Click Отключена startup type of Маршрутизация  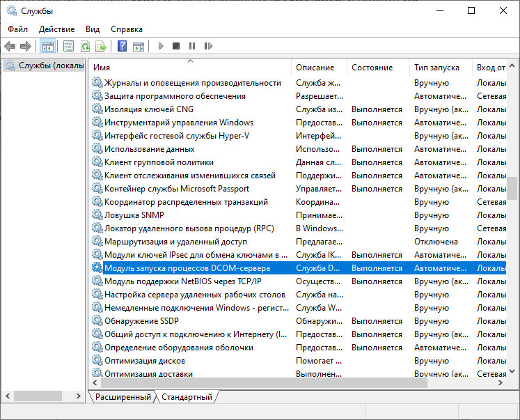(436, 242)
